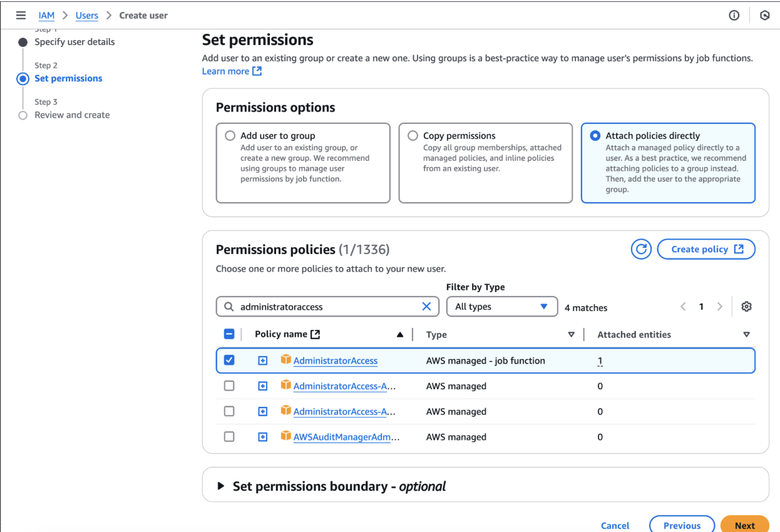Click page number 1 in pagination
The image size is (780, 532).
(701, 307)
